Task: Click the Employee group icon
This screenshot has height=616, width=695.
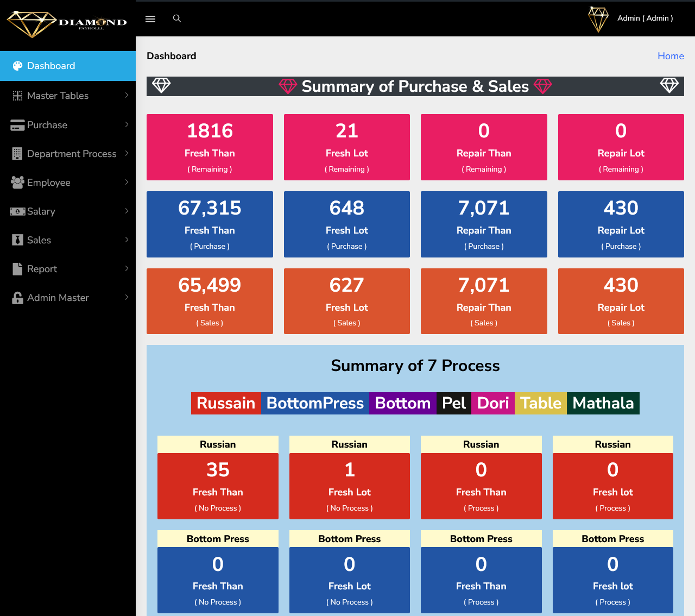Action: point(17,183)
